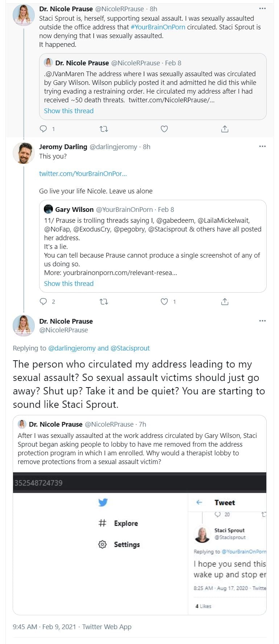Click the #YourBrainOnPorn hashtag
Image resolution: width=279 pixels, height=644 pixels.
coord(158,27)
